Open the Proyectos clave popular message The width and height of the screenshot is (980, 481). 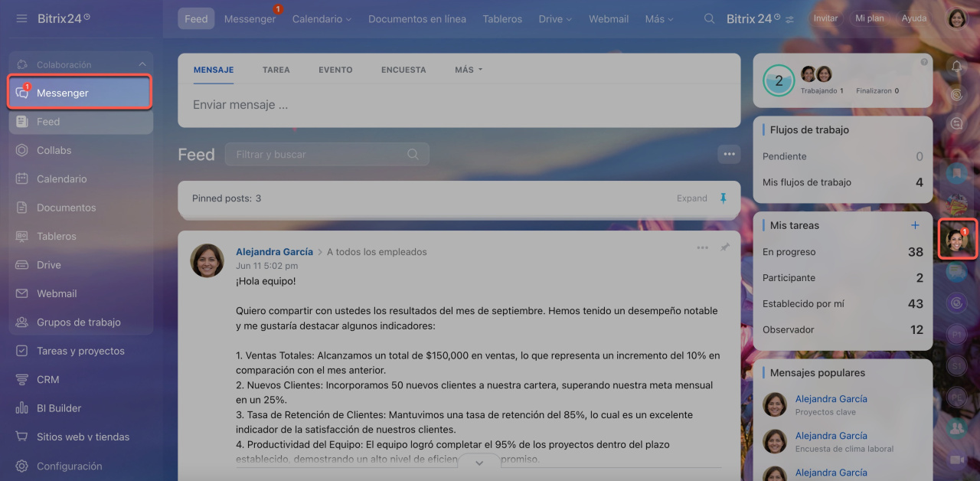tap(825, 411)
